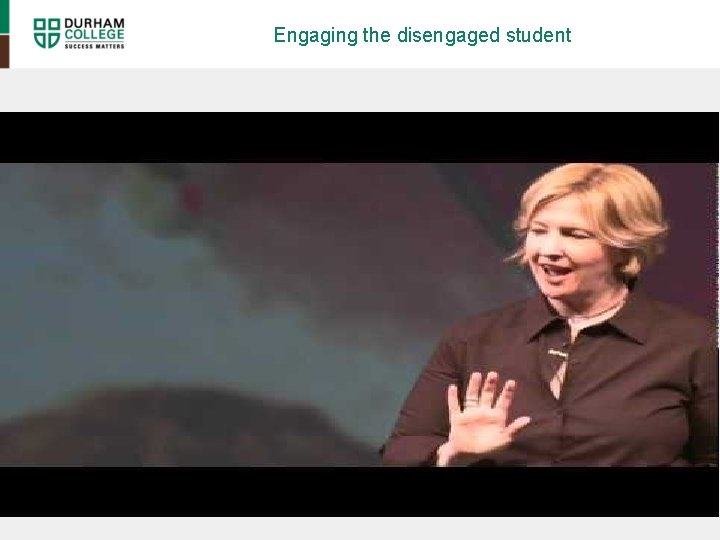720x540 pixels.
Task: Play the embedded video of the speaker
Action: click(x=360, y=315)
